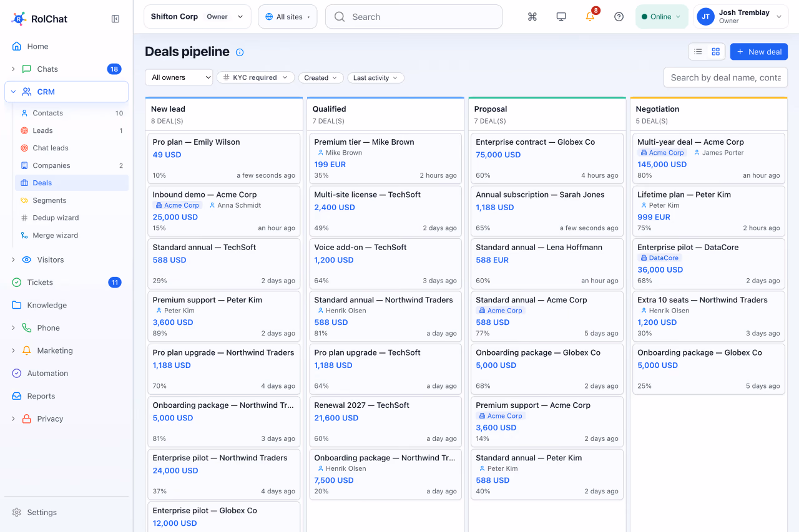Click the New deal button

pos(759,52)
